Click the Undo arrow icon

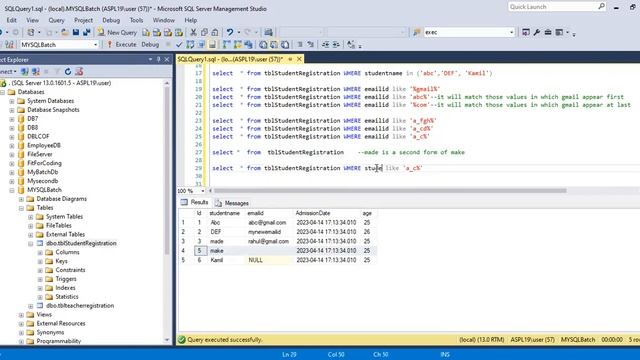[x=230, y=32]
